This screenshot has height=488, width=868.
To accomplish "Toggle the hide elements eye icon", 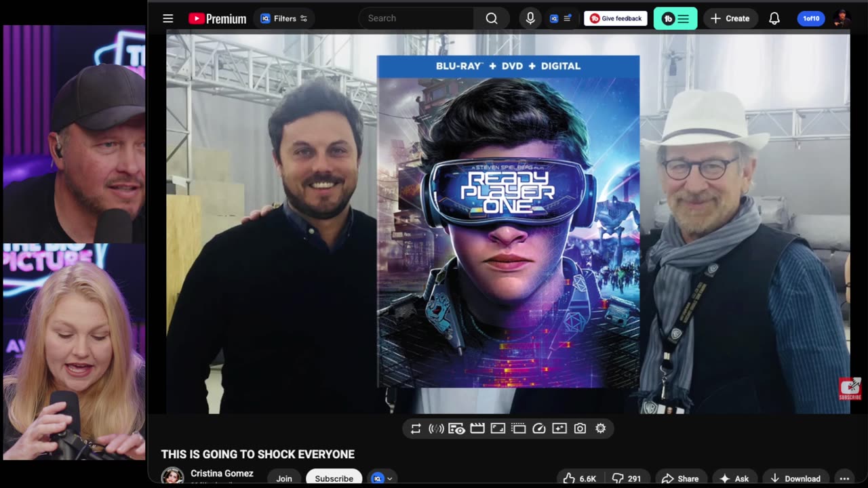I will pos(456,428).
